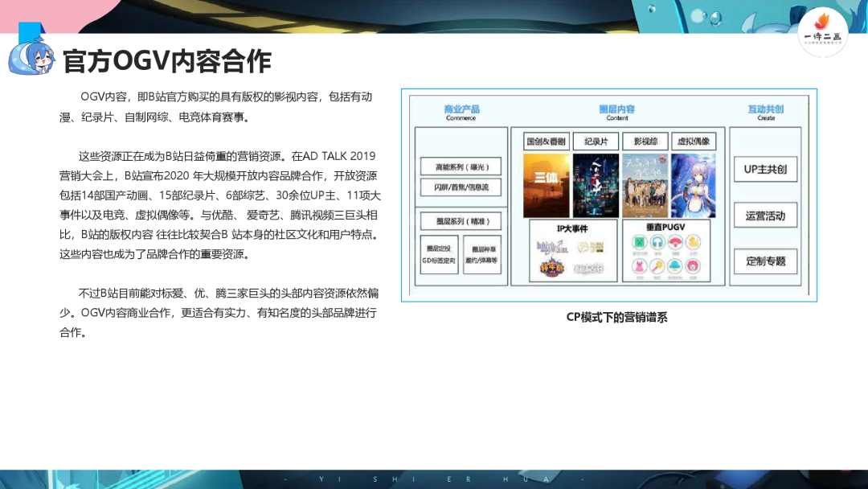Click the 圈层种草 邀约/弹幕等 box
The width and height of the screenshot is (868, 489).
coord(482,254)
